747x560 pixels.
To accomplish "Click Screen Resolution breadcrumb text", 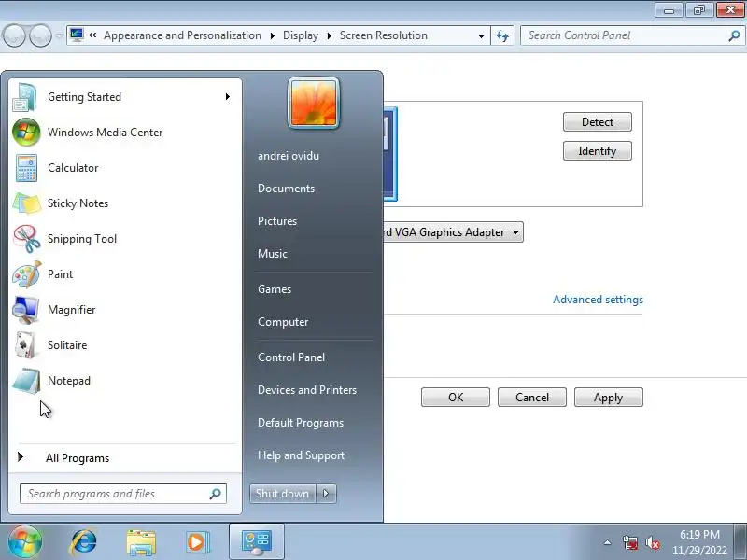I will tap(384, 35).
